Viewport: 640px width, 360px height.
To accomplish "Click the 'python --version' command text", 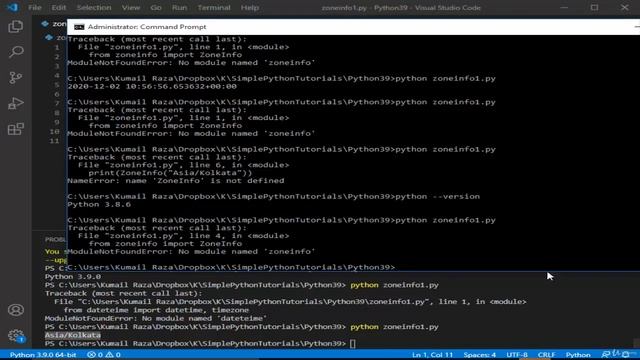I will [x=438, y=196].
